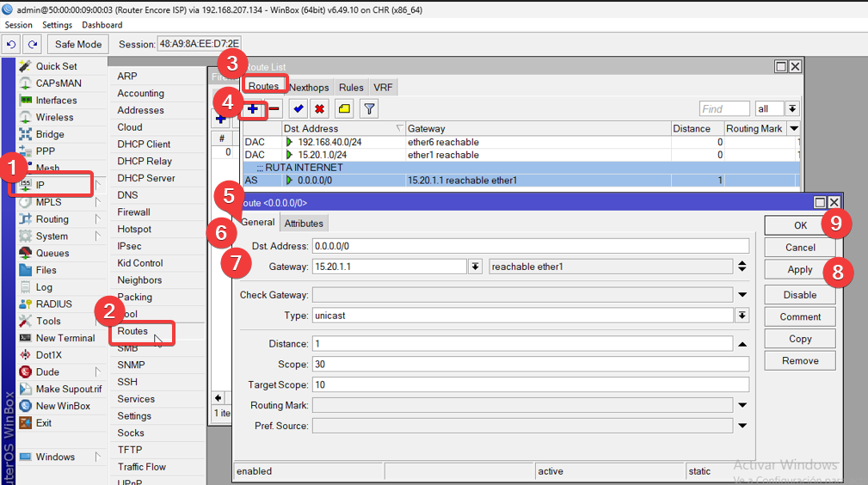Screen dimensions: 868x485
Task: Switch to the Attributes tab
Action: [x=304, y=224]
